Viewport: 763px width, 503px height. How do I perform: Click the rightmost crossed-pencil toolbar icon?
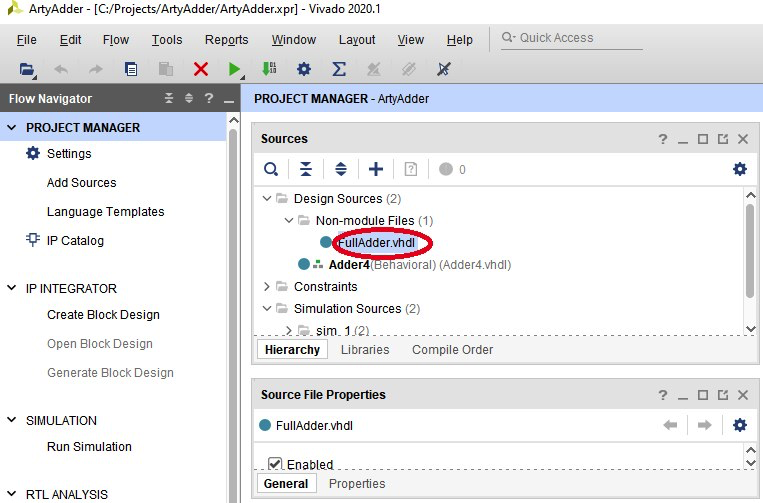[x=443, y=69]
